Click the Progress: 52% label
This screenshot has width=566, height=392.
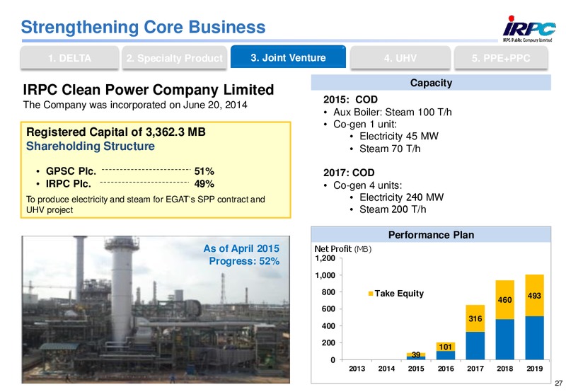point(244,261)
